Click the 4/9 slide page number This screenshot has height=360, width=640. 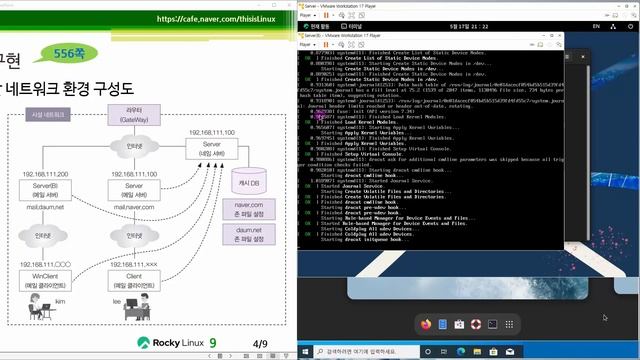[260, 344]
